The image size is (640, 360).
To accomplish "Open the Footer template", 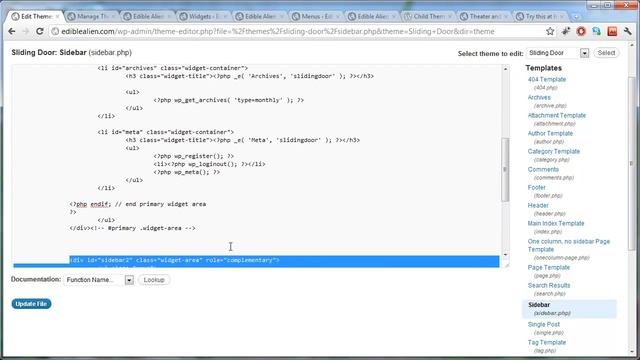I will point(536,187).
